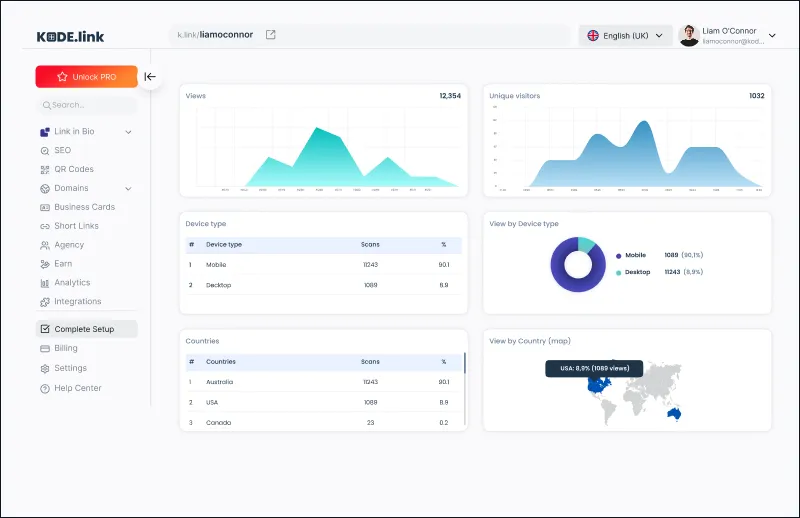Click the Integrations puzzle icon
This screenshot has width=800, height=518.
tap(45, 301)
